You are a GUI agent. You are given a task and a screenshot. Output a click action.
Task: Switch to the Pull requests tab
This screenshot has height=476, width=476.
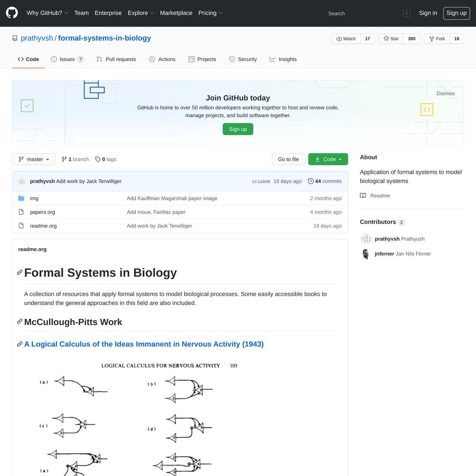click(116, 59)
